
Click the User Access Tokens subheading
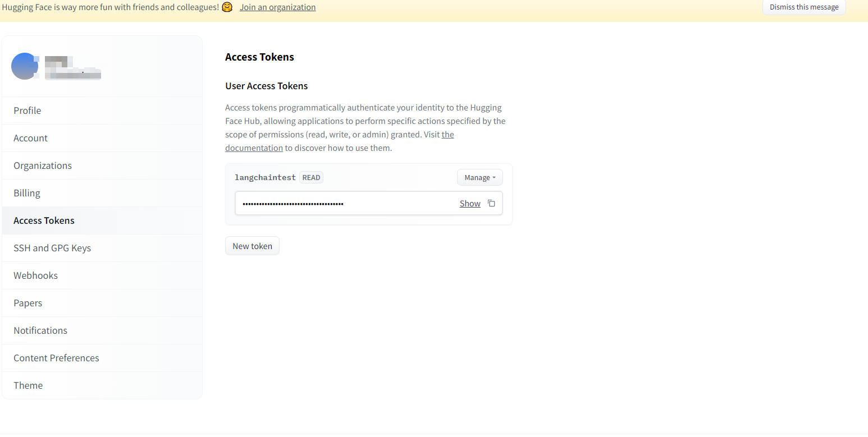click(x=267, y=86)
